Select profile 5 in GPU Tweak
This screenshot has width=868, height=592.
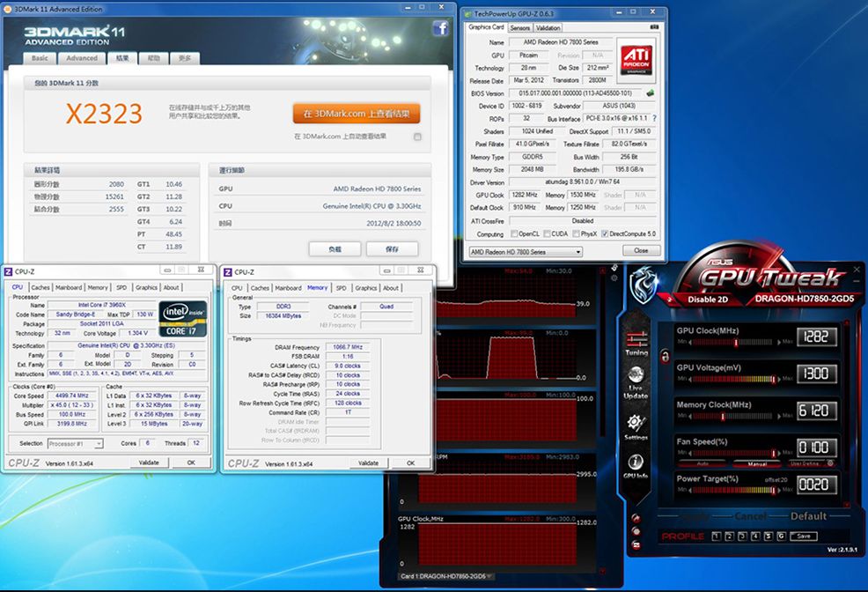pos(769,536)
